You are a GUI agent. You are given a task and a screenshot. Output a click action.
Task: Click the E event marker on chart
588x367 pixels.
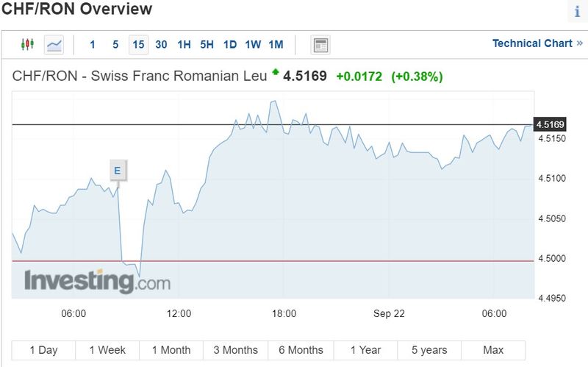[x=117, y=171]
